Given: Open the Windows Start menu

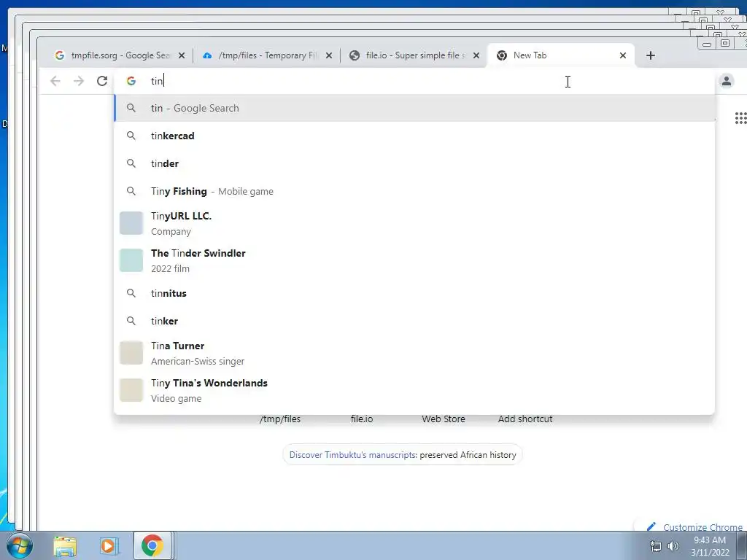Looking at the screenshot, I should pyautogui.click(x=18, y=545).
